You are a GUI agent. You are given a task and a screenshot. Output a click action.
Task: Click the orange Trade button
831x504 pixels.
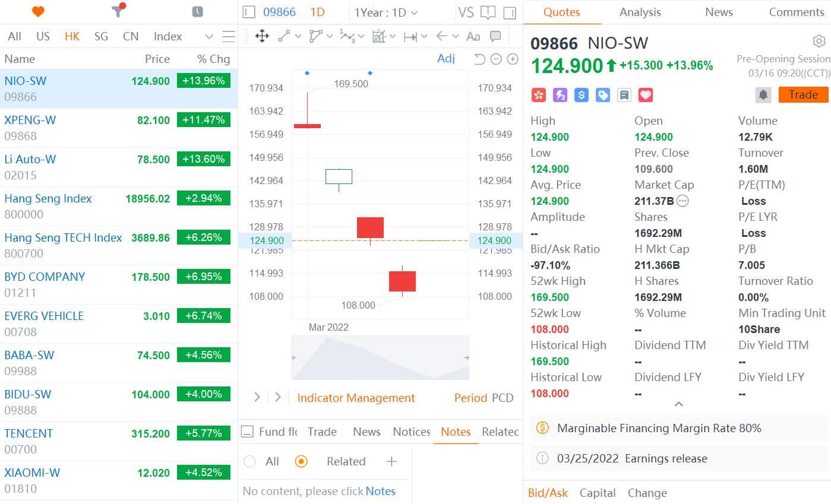(803, 94)
